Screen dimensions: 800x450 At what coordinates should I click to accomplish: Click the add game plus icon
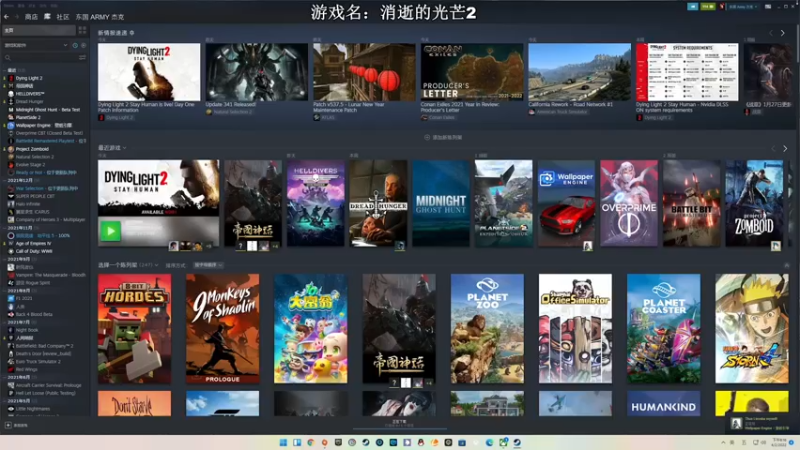(x=8, y=425)
